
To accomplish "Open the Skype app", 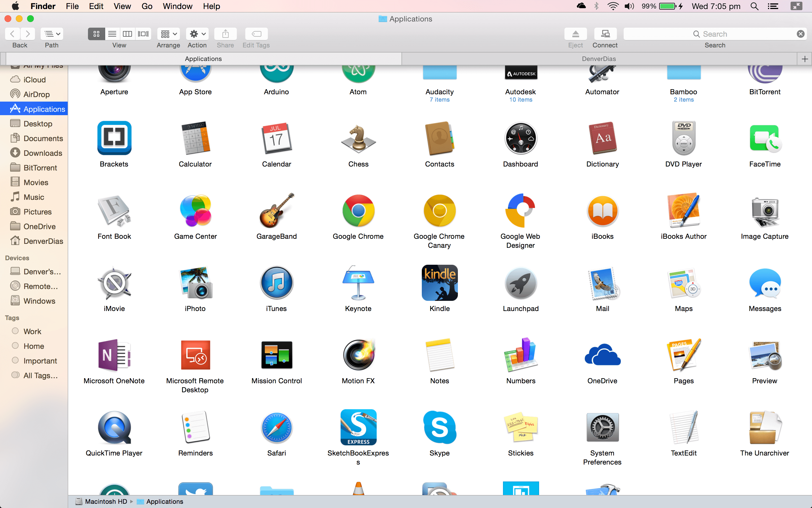I will pyautogui.click(x=440, y=427).
